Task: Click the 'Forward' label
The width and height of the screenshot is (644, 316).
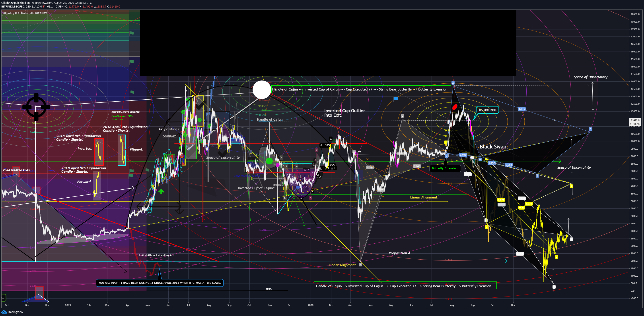Action: pos(84,182)
